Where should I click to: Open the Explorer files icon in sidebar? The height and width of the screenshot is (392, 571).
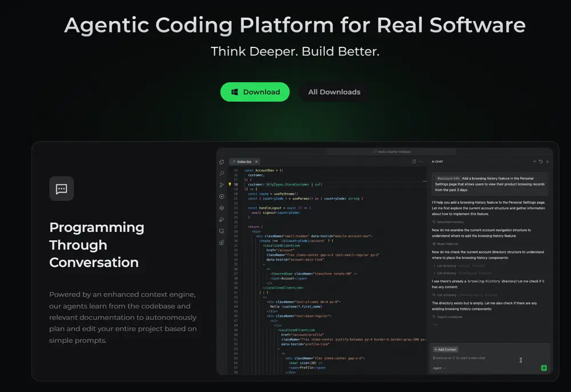tap(222, 162)
